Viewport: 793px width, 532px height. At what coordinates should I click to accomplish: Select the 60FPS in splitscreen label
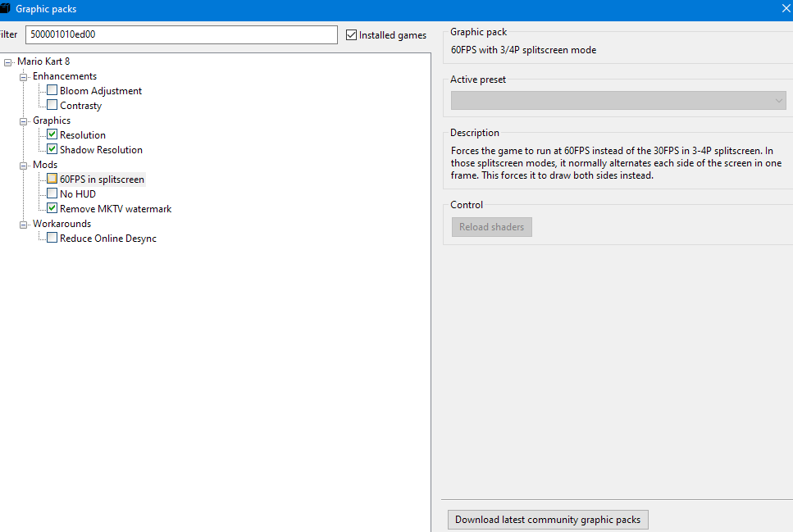[102, 180]
